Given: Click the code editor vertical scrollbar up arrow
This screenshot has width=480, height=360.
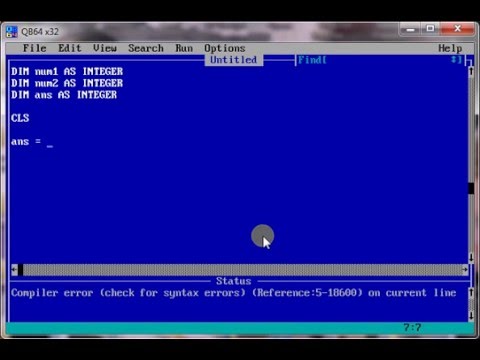Looking at the screenshot, I should click(x=471, y=71).
